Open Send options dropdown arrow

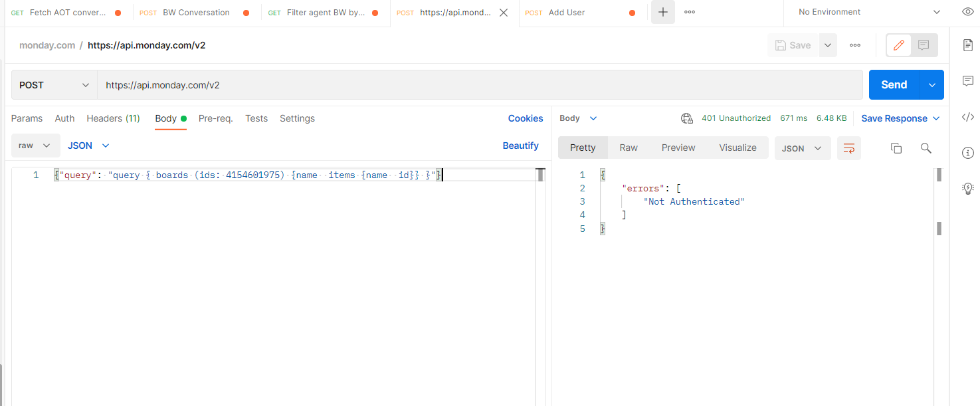[931, 85]
